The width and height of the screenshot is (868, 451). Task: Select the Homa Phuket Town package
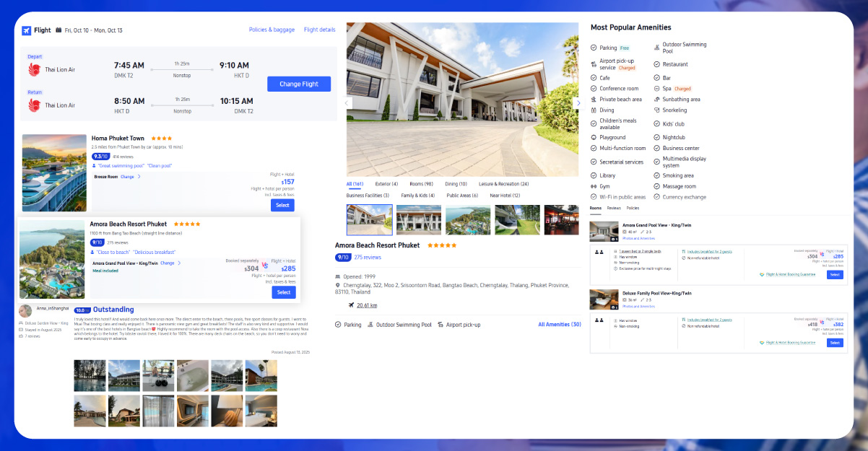[x=282, y=206]
